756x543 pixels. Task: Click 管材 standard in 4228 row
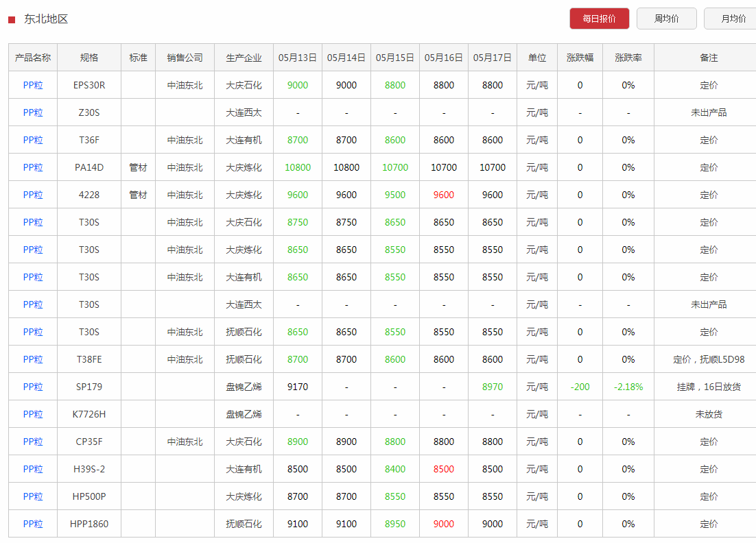click(x=138, y=195)
